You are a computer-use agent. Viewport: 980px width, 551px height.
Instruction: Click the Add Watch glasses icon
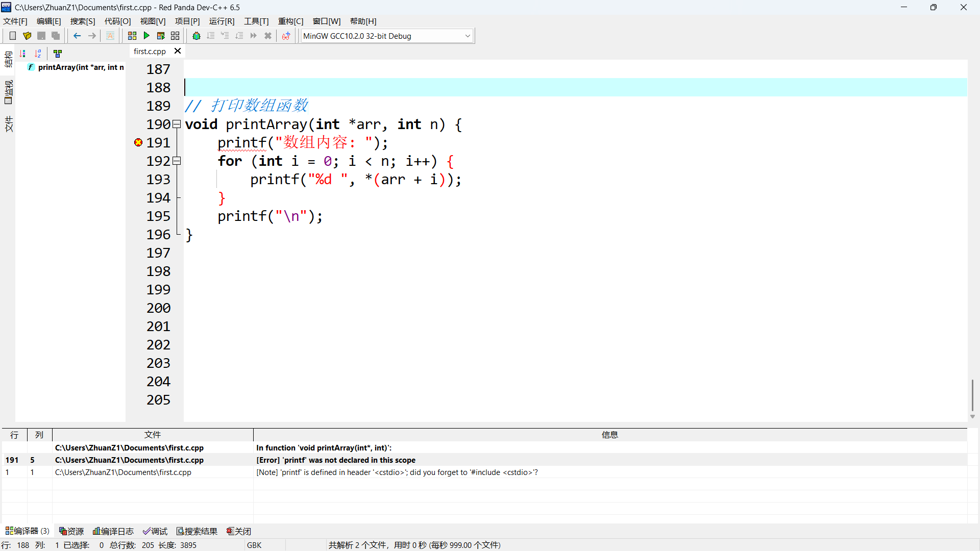click(x=286, y=36)
